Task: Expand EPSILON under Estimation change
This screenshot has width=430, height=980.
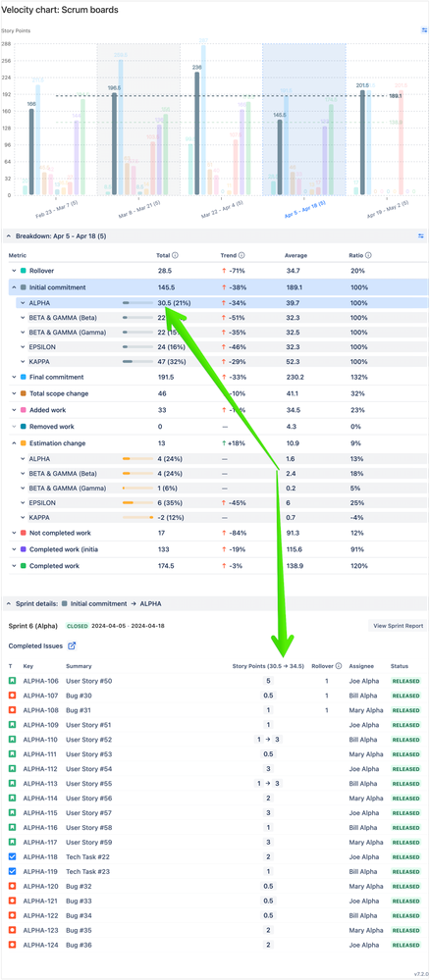Action: 22,502
